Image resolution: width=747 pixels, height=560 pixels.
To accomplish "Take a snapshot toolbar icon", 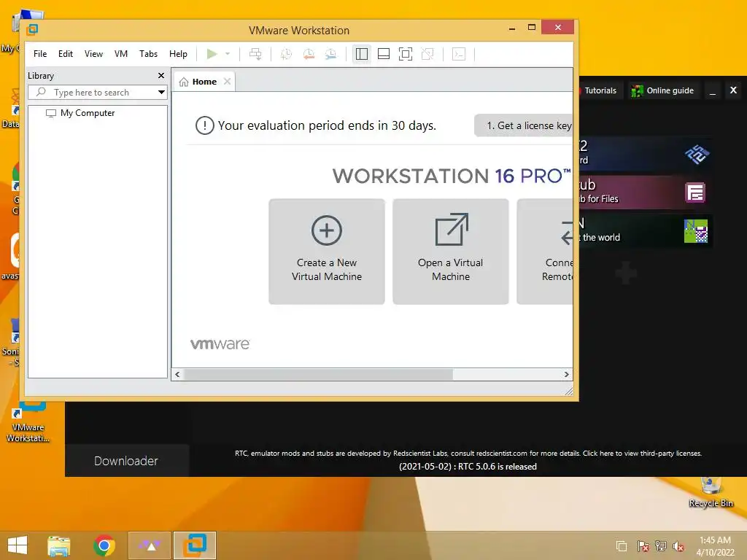I will [286, 54].
